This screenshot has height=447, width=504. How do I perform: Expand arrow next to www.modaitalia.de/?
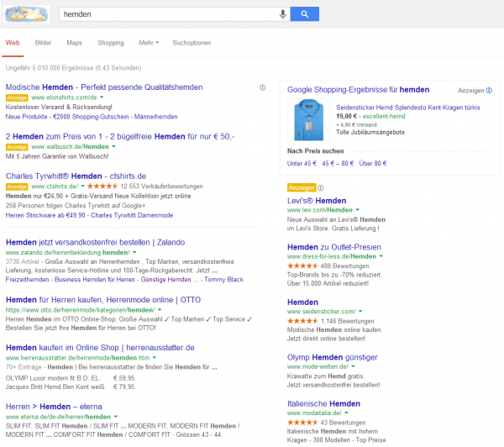346,413
